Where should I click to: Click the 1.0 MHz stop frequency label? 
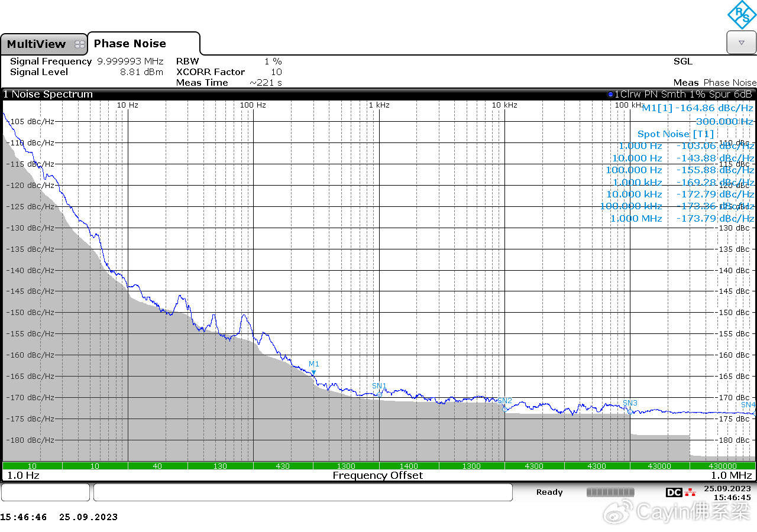click(731, 476)
